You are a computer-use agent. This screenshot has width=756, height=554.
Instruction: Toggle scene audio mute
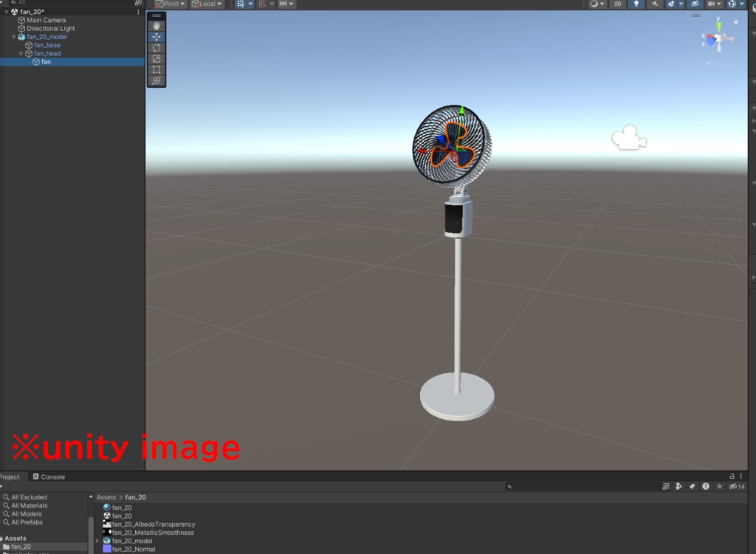(655, 4)
